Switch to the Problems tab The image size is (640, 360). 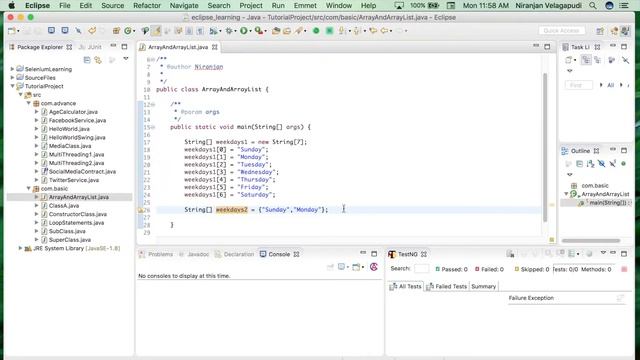pos(156,254)
